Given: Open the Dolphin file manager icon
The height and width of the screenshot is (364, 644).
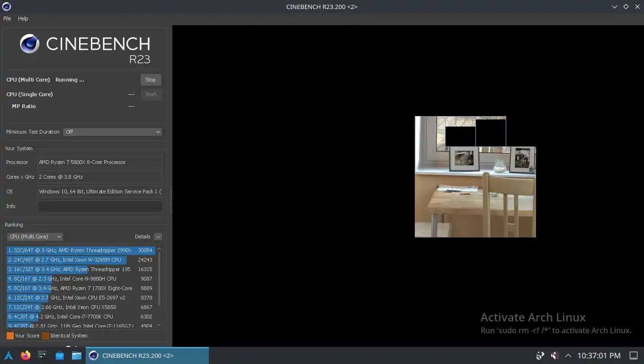Looking at the screenshot, I should (x=77, y=355).
